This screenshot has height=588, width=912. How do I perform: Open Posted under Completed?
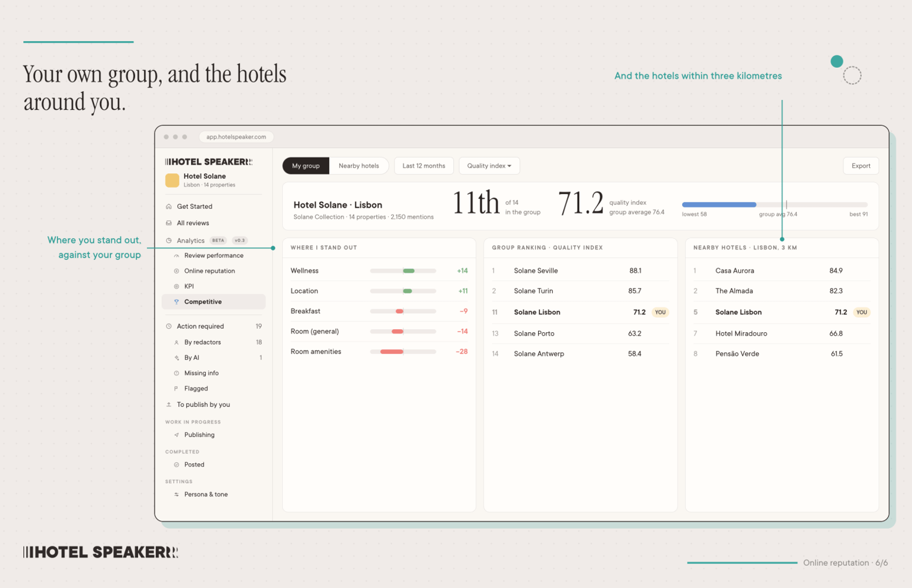click(x=214, y=465)
